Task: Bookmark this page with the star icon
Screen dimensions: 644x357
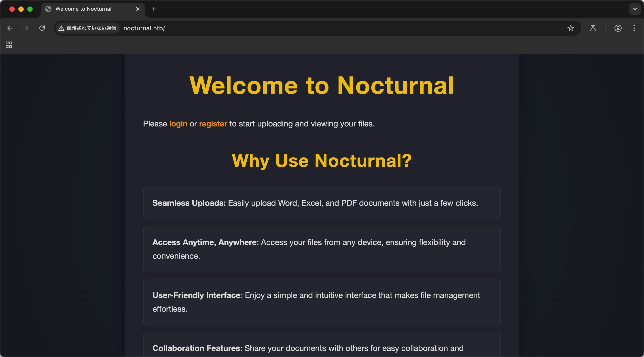Action: [x=570, y=28]
